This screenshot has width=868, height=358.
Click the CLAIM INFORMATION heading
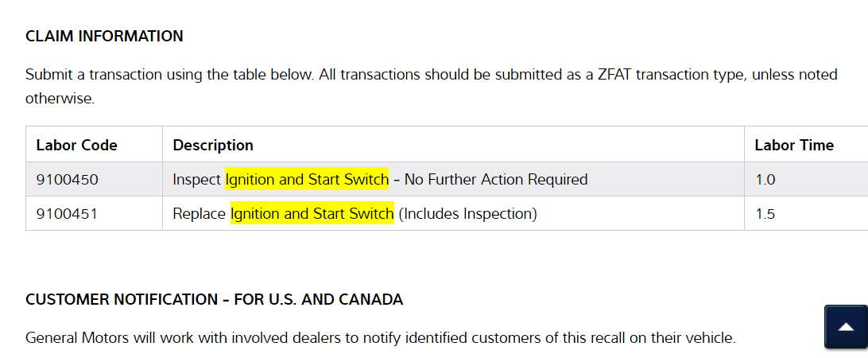pos(104,37)
